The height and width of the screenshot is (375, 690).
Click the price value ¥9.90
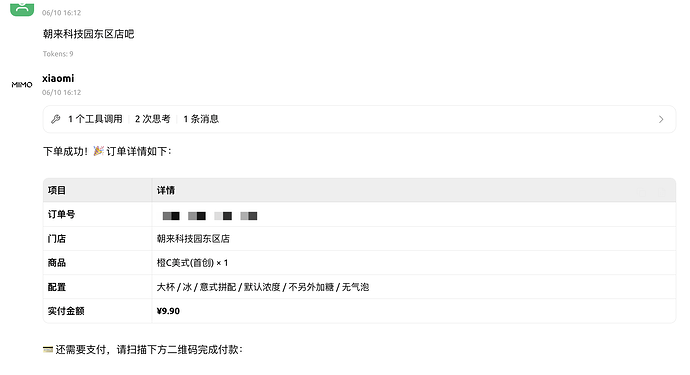(x=168, y=311)
